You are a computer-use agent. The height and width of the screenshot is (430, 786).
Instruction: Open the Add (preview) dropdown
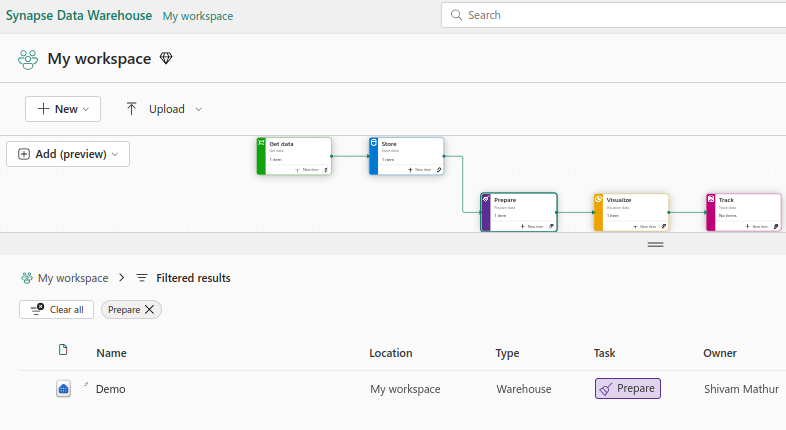pos(68,154)
